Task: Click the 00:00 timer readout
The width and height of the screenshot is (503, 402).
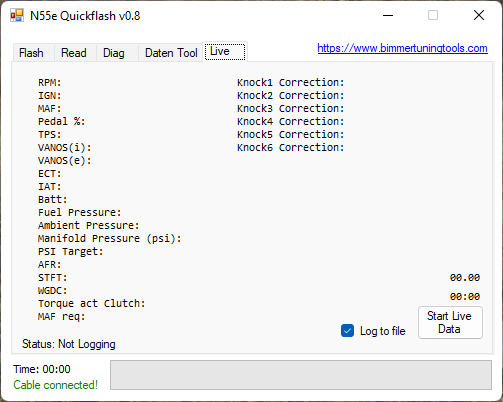Action: (465, 296)
